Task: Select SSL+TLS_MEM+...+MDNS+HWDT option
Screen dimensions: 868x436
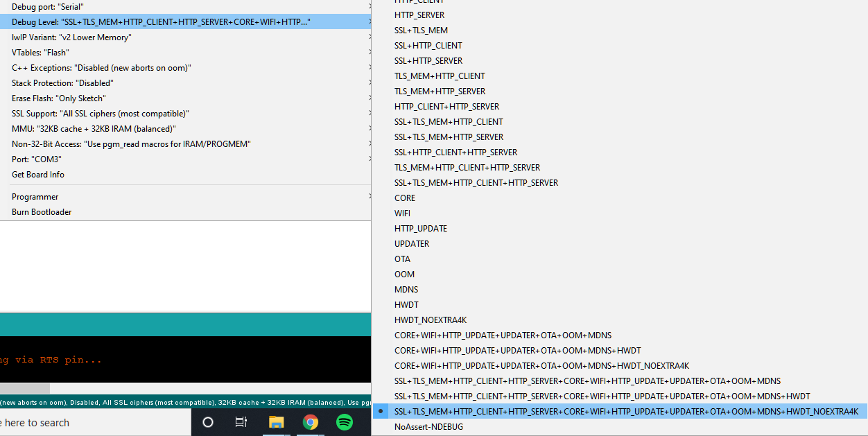Action: pos(620,396)
